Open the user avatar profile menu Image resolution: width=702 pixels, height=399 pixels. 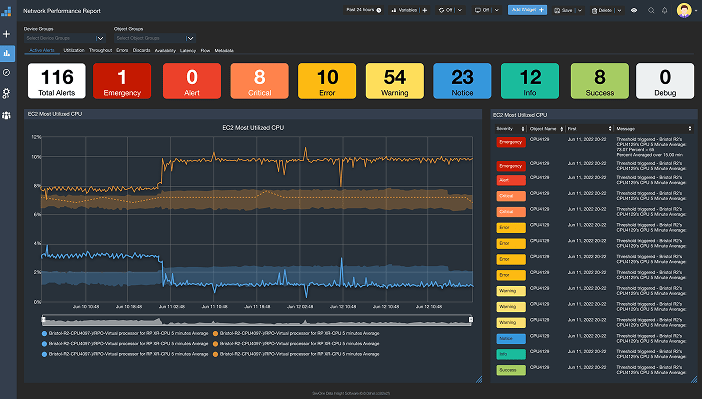pyautogui.click(x=684, y=10)
